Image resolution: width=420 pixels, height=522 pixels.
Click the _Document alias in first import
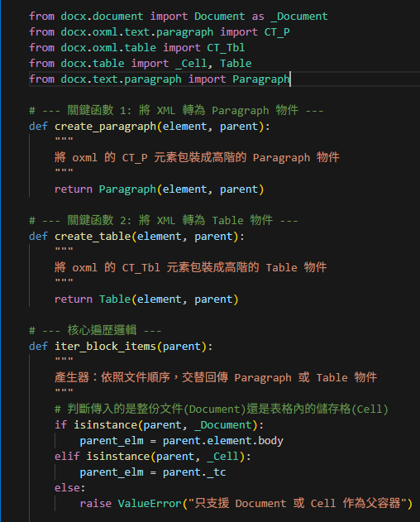[299, 17]
